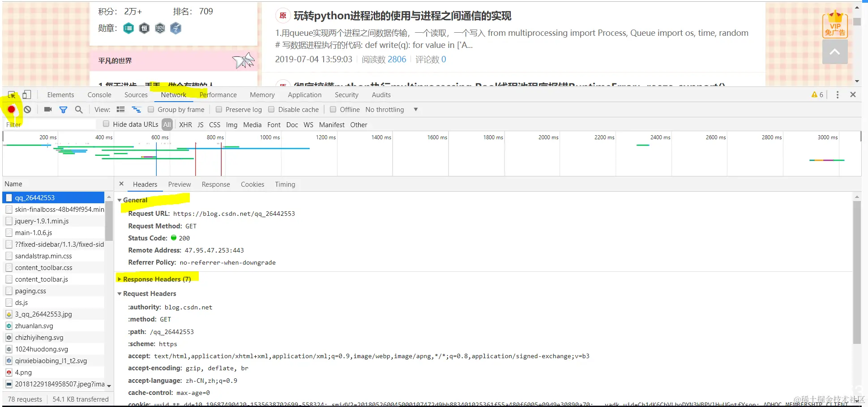Select the qq_26442553 request row
This screenshot has height=407, width=868.
click(x=54, y=197)
